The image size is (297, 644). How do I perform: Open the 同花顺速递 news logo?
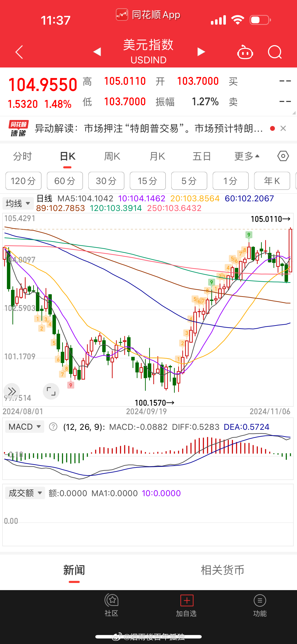18,128
